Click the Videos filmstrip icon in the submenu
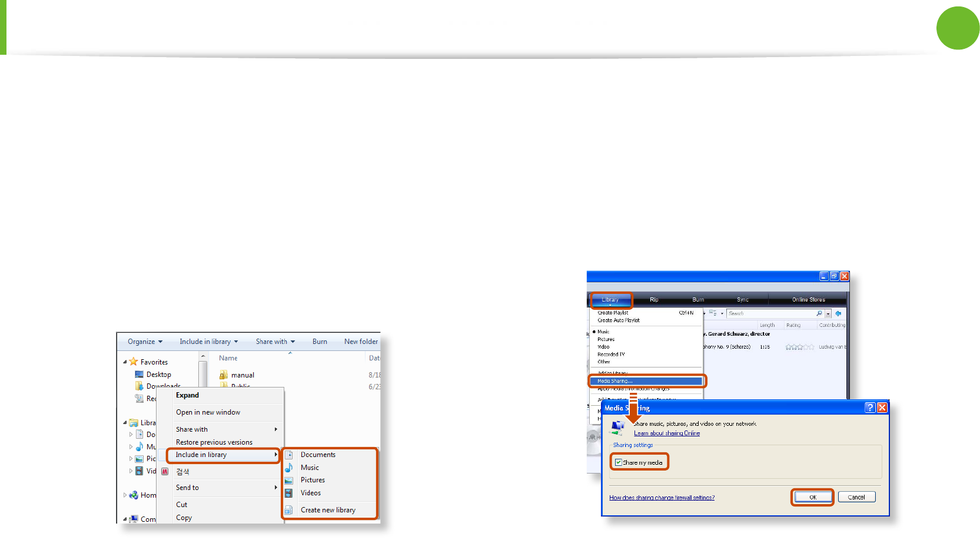Viewport: 980px width, 543px height. pos(289,493)
